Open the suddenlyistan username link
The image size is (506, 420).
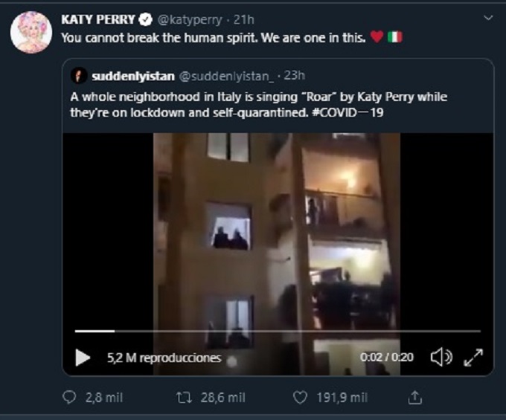(132, 77)
